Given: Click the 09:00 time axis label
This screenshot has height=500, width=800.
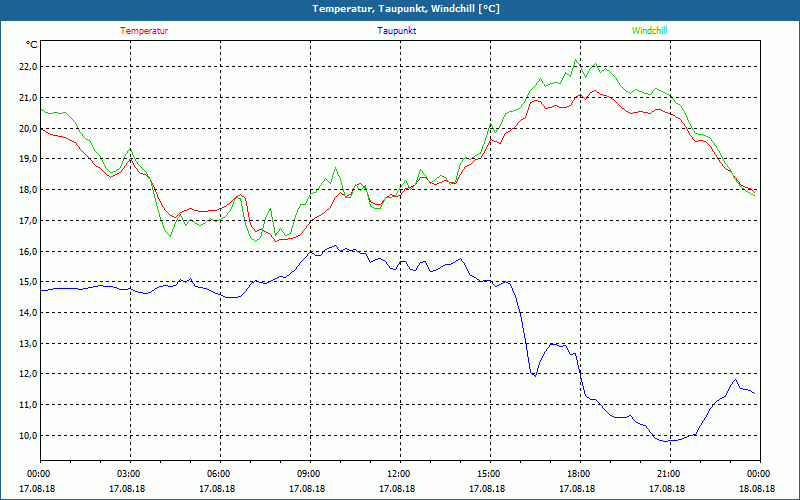Looking at the screenshot, I should [x=310, y=474].
